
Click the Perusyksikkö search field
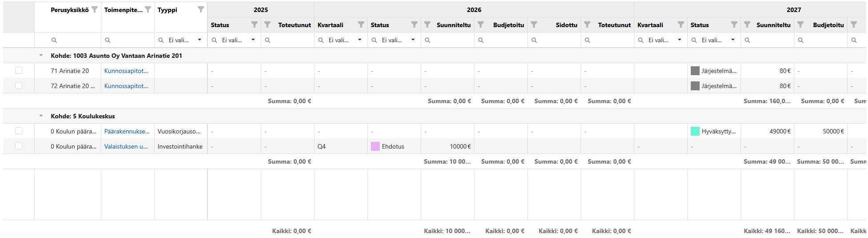[x=68, y=40]
